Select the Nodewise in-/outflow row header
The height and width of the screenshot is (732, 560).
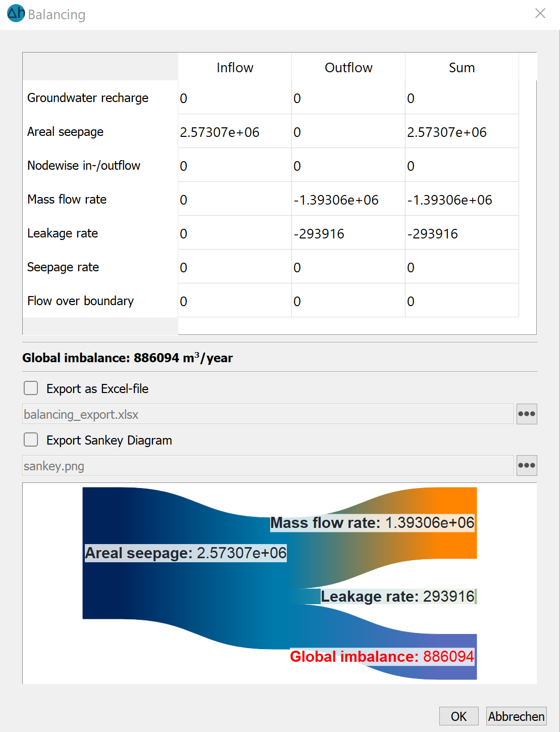point(100,165)
